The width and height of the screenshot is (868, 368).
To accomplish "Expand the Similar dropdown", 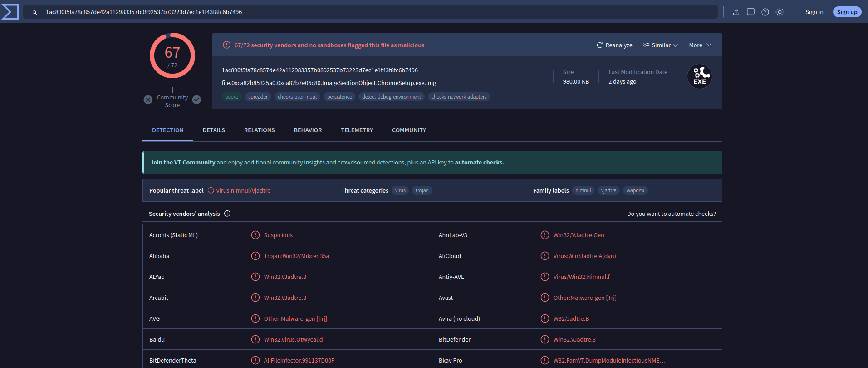I will coord(661,45).
